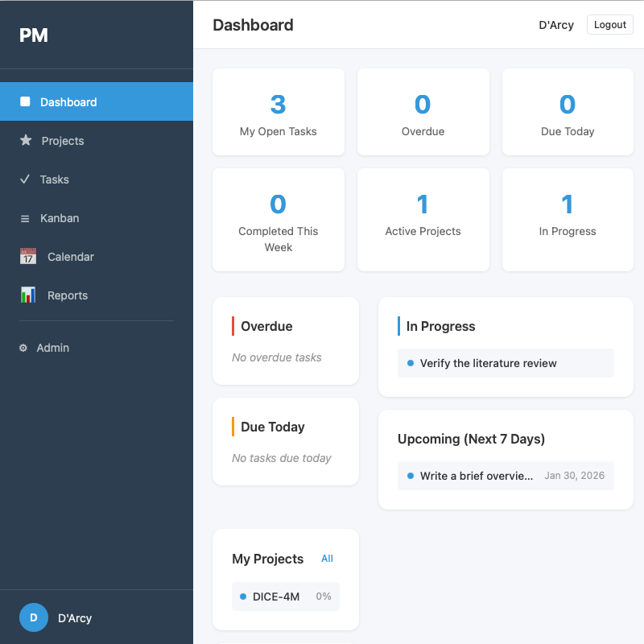644x644 pixels.
Task: Click the Tasks checkmark icon
Action: 25,180
